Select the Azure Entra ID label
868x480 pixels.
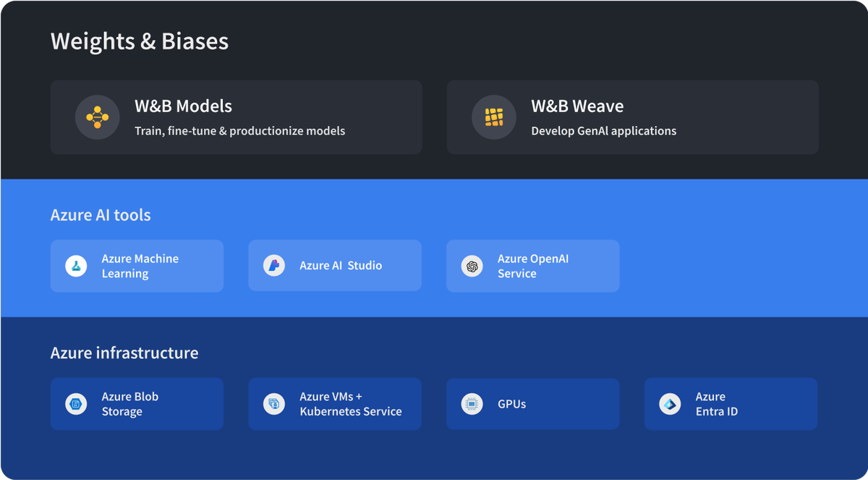click(717, 404)
